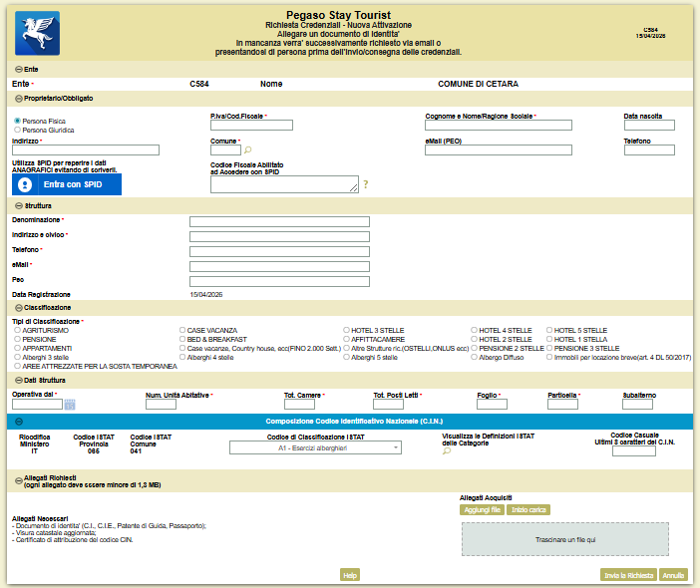Image resolution: width=700 pixels, height=588 pixels.
Task: Focus the Operativa dal date field
Action: pyautogui.click(x=38, y=405)
